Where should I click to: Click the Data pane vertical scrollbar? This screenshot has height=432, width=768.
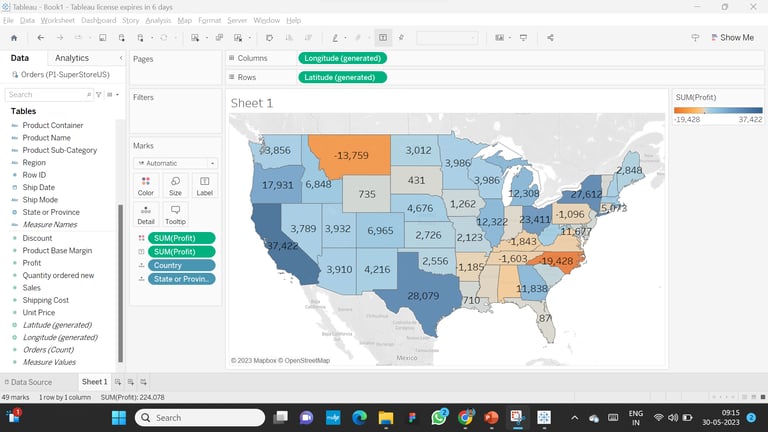click(120, 283)
